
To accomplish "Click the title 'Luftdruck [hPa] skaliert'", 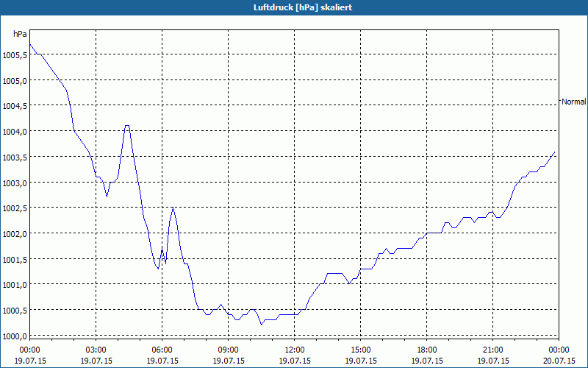I will pyautogui.click(x=303, y=7).
